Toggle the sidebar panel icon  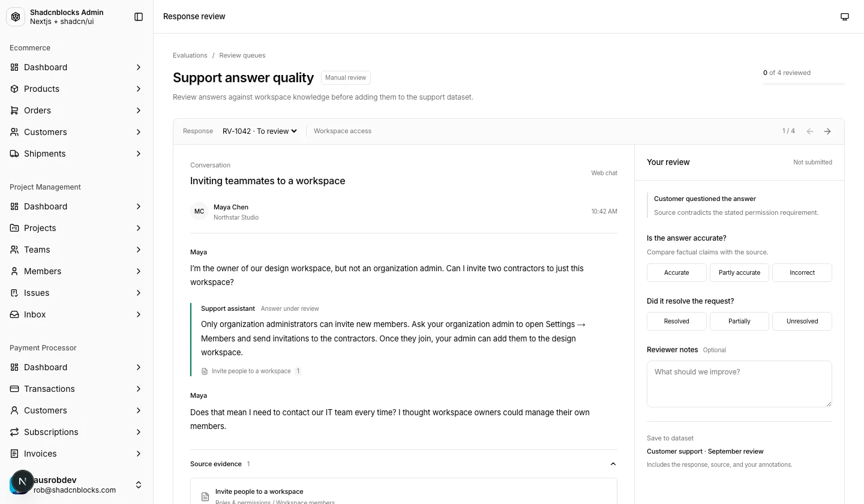(139, 17)
